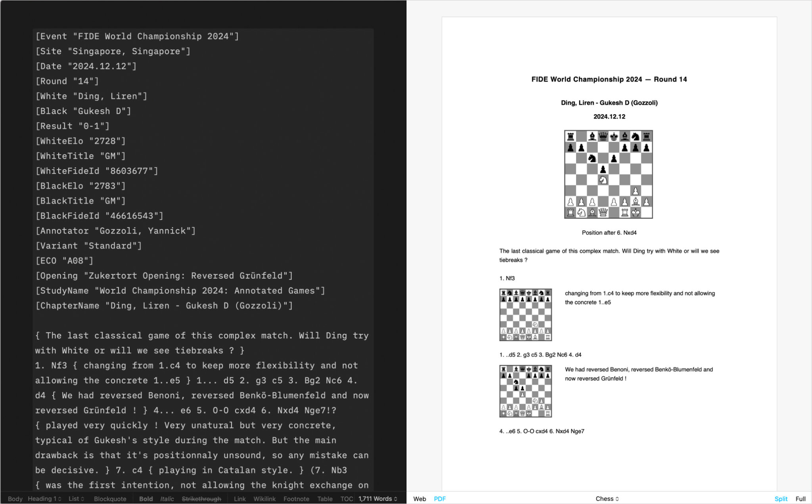
Task: Toggle Bold formatting
Action: [146, 499]
